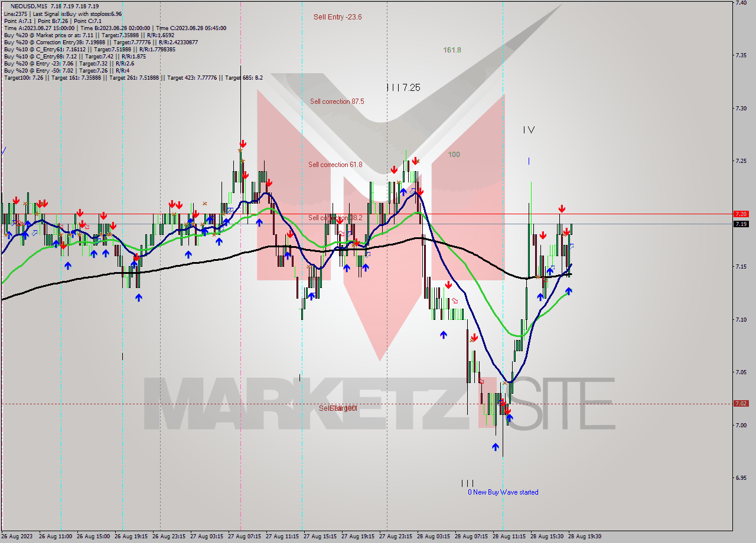Click the '26 Aug 19:15' time axis label

pyautogui.click(x=131, y=537)
